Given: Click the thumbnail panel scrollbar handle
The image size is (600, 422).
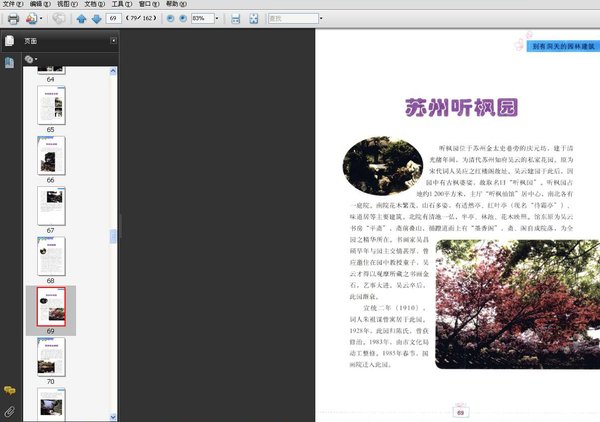Looking at the screenshot, I should (x=113, y=236).
